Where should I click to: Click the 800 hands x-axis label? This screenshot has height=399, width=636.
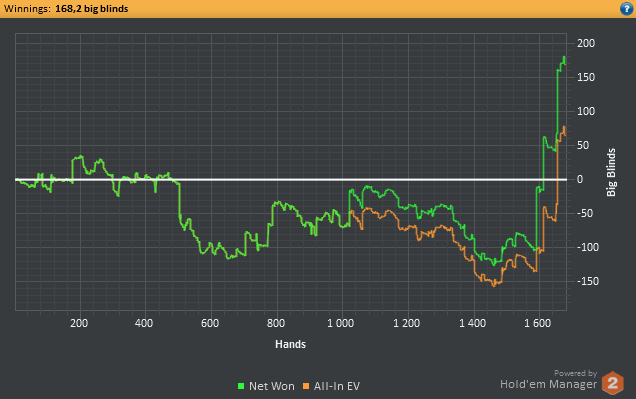tap(276, 323)
